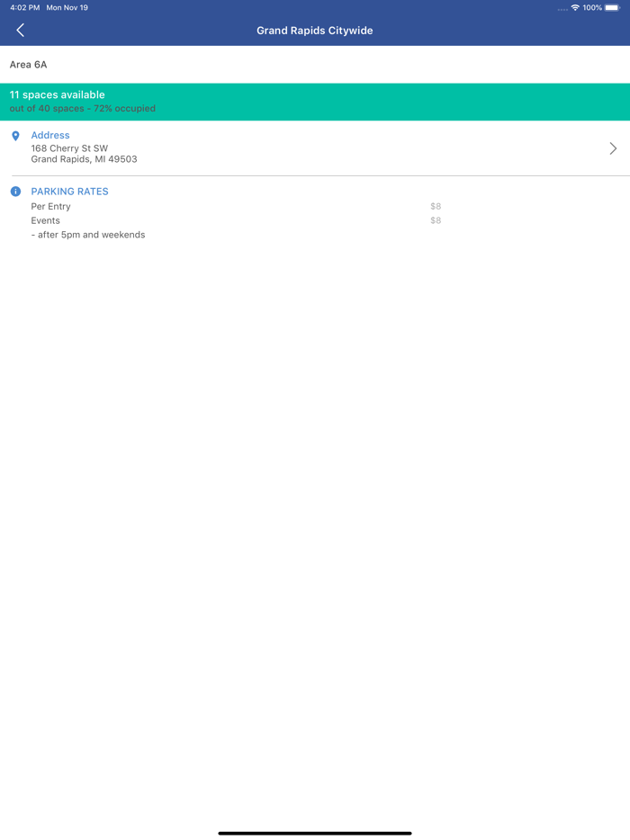Tap after 5pm and weekends note

pyautogui.click(x=88, y=235)
